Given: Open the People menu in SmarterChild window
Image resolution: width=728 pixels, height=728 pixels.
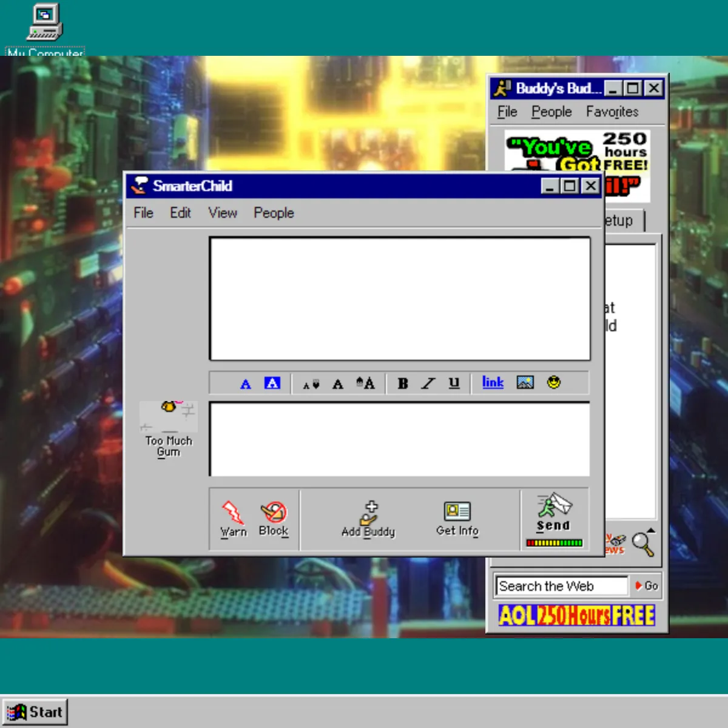Looking at the screenshot, I should pos(274,213).
